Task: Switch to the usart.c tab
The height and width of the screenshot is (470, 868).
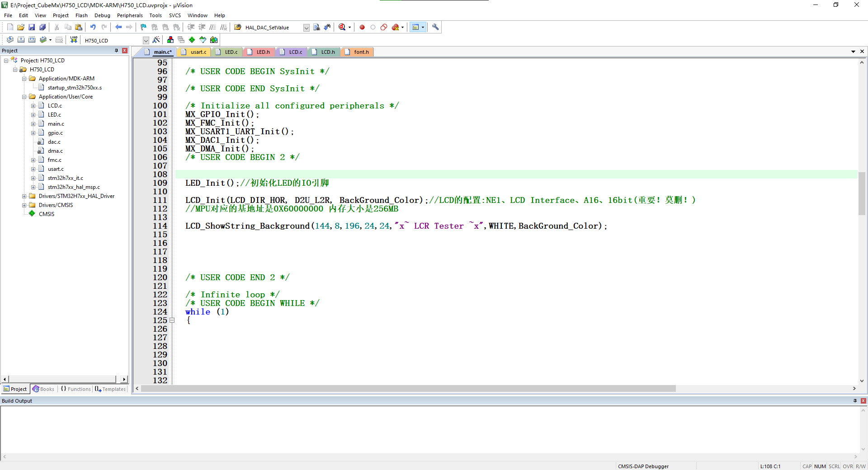Action: click(194, 52)
